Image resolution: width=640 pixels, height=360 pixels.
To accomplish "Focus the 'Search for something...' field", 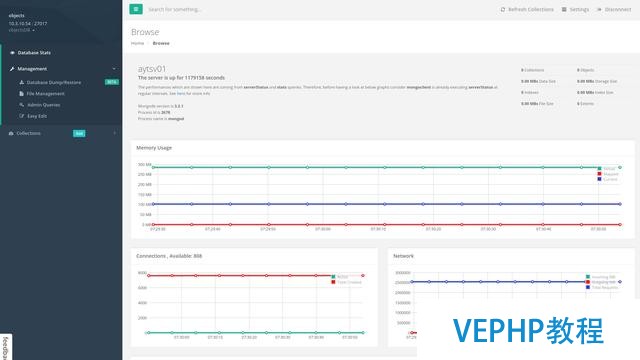I will pyautogui.click(x=174, y=9).
